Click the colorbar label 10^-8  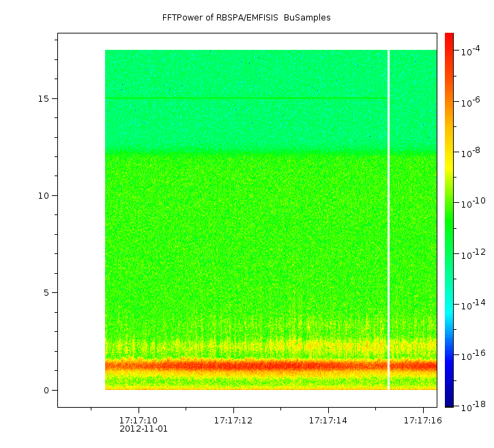click(x=471, y=152)
